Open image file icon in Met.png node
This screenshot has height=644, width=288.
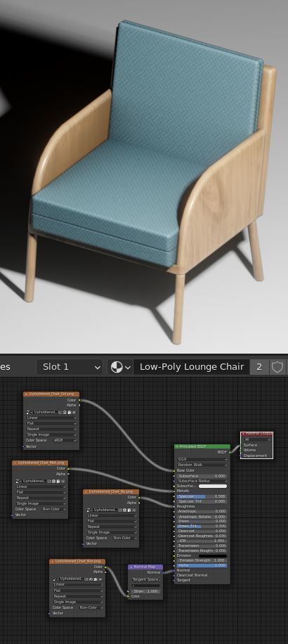[59, 481]
